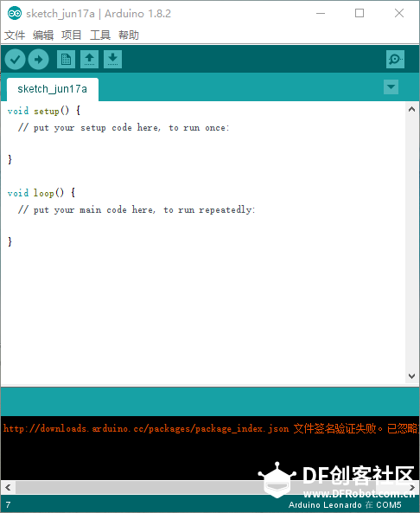Viewport: 420px width, 513px height.
Task: Click the 'put your setup code here' comment
Action: [124, 127]
